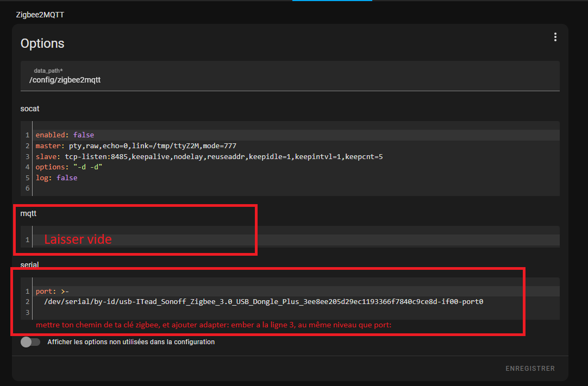Toggle 'Afficher les options non utilisées' switch

30,342
